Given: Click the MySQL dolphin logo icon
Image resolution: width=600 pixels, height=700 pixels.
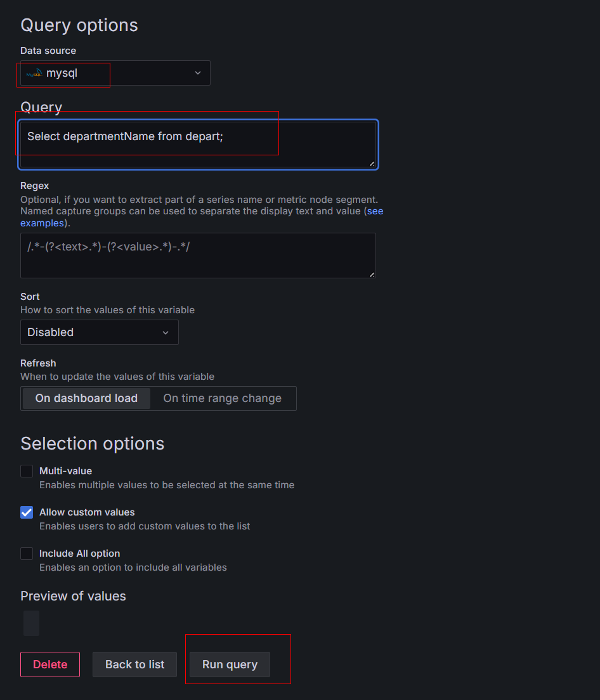Looking at the screenshot, I should (x=34, y=73).
